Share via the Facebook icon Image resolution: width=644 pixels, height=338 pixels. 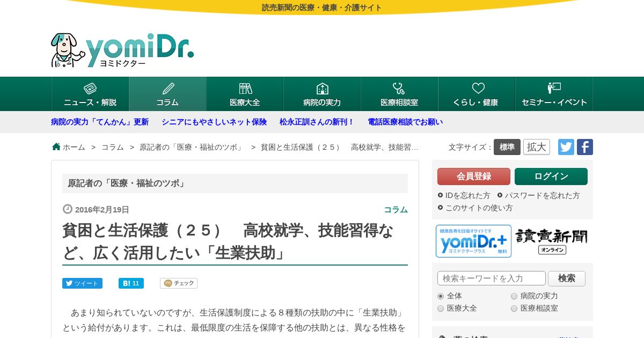click(585, 147)
